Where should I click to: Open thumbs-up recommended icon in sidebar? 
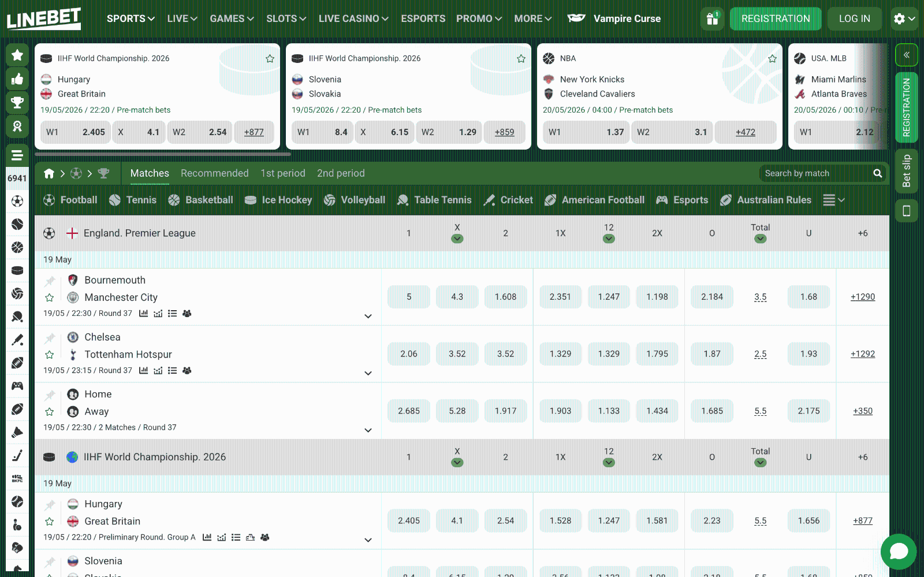tap(17, 79)
